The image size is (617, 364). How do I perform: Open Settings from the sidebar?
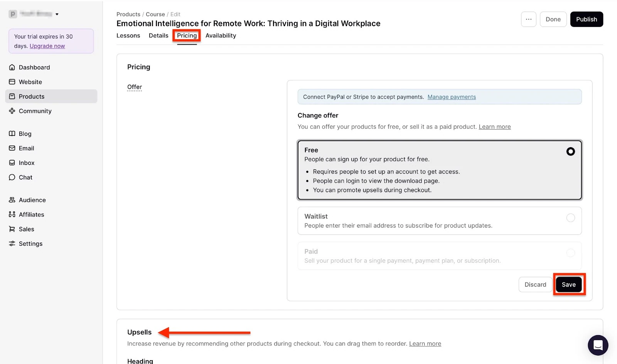tap(51, 243)
